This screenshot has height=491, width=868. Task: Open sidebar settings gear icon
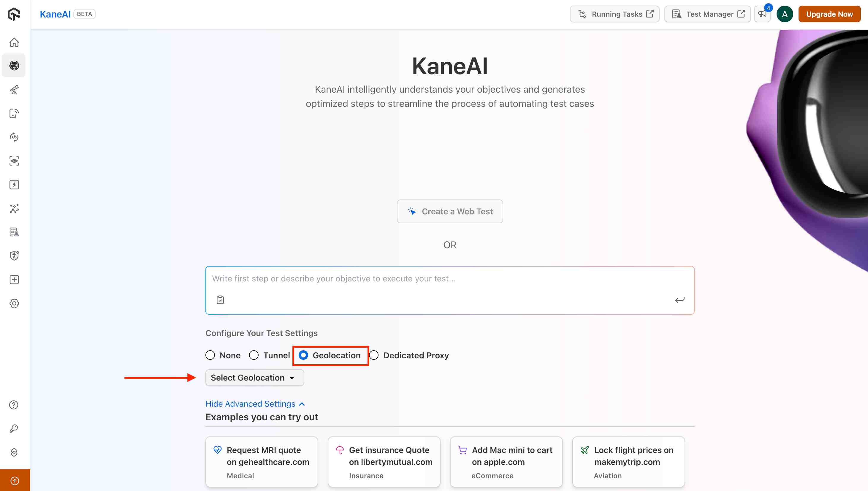[14, 303]
